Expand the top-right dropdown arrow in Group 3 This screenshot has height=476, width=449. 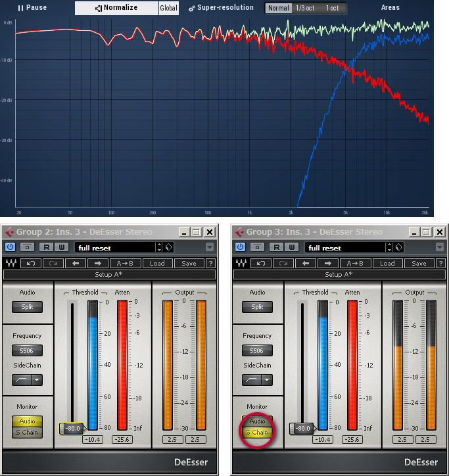click(x=440, y=247)
